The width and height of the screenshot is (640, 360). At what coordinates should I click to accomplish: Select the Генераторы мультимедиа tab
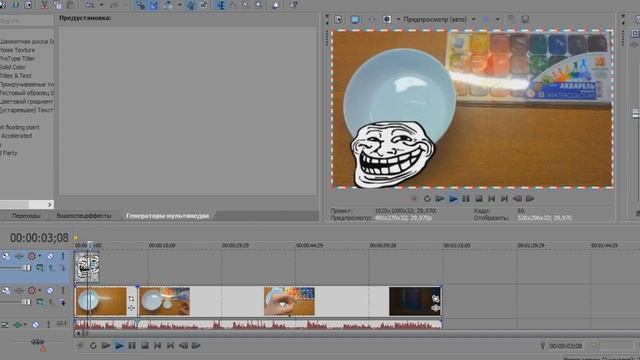click(x=167, y=216)
